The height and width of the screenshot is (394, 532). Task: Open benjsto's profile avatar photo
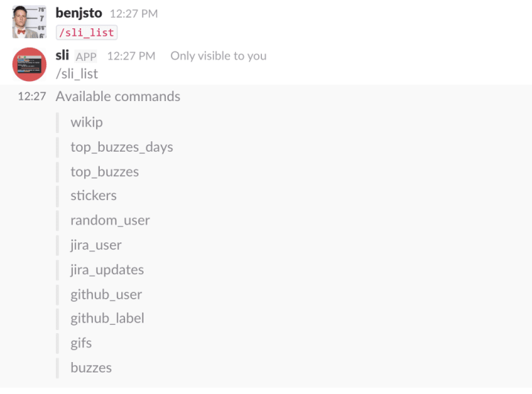click(x=30, y=22)
